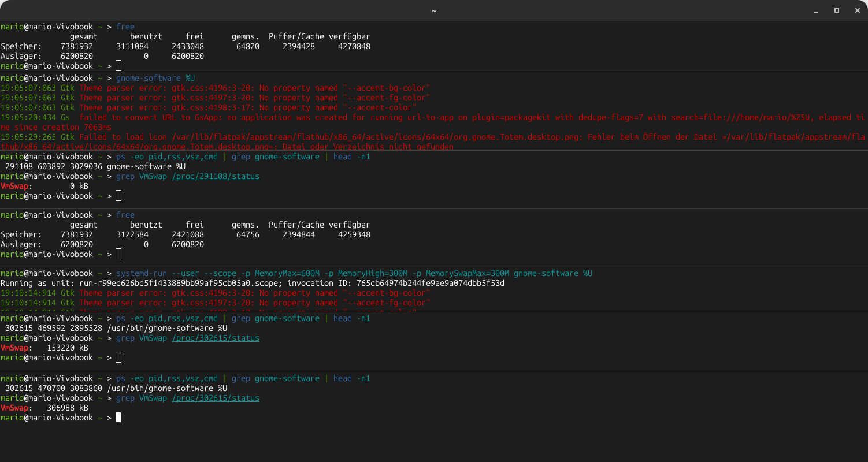Click the last /proc/302615/status path link

point(216,398)
